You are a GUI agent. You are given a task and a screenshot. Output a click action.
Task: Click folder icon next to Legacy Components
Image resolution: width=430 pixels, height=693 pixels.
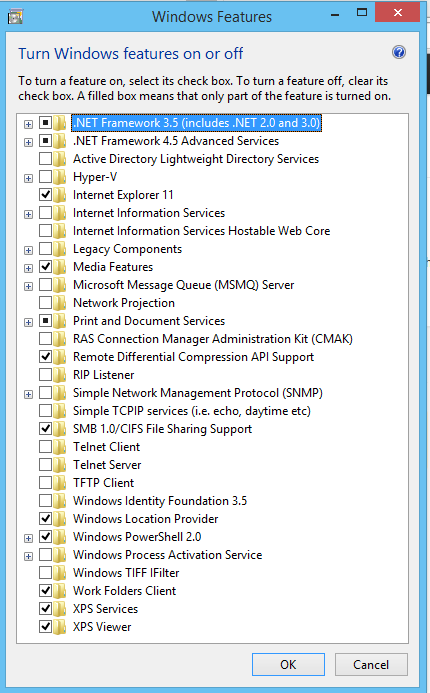pos(60,249)
